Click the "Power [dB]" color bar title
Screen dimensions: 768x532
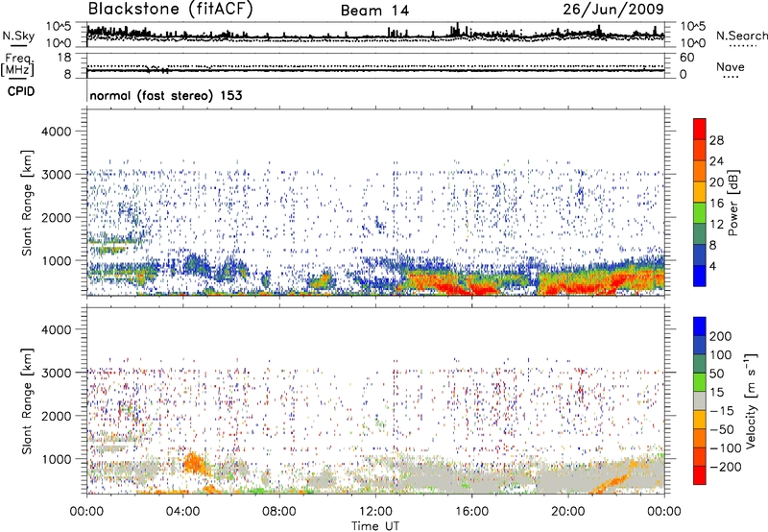click(732, 203)
